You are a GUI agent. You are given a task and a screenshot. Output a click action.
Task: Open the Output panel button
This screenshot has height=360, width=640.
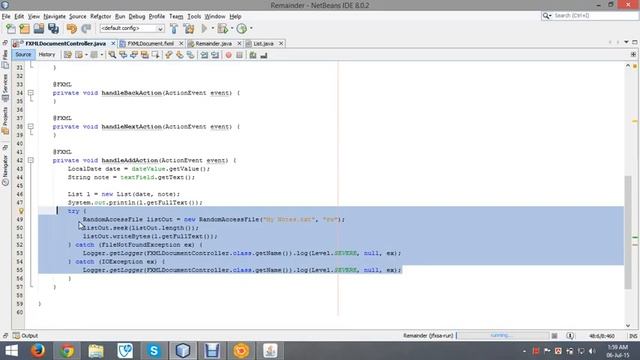[x=25, y=336]
